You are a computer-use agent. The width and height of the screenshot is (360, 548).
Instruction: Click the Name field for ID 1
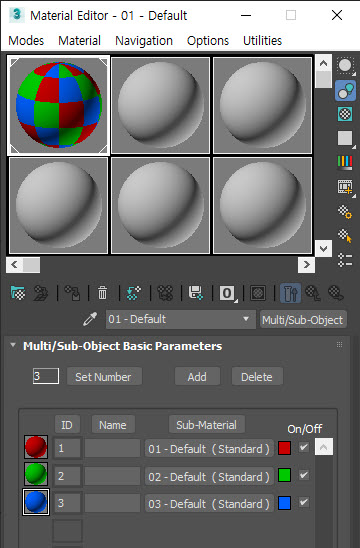(x=112, y=448)
